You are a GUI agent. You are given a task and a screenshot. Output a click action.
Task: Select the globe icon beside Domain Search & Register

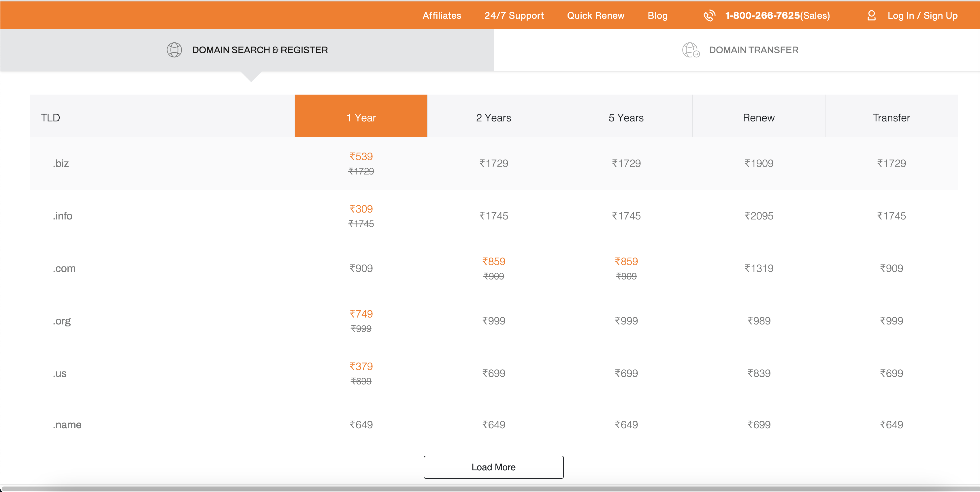174,50
